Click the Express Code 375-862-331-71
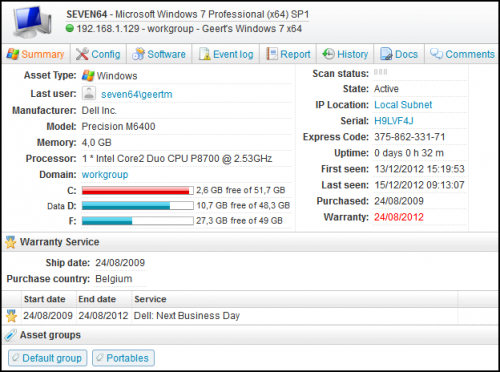500x372 pixels. pos(410,137)
